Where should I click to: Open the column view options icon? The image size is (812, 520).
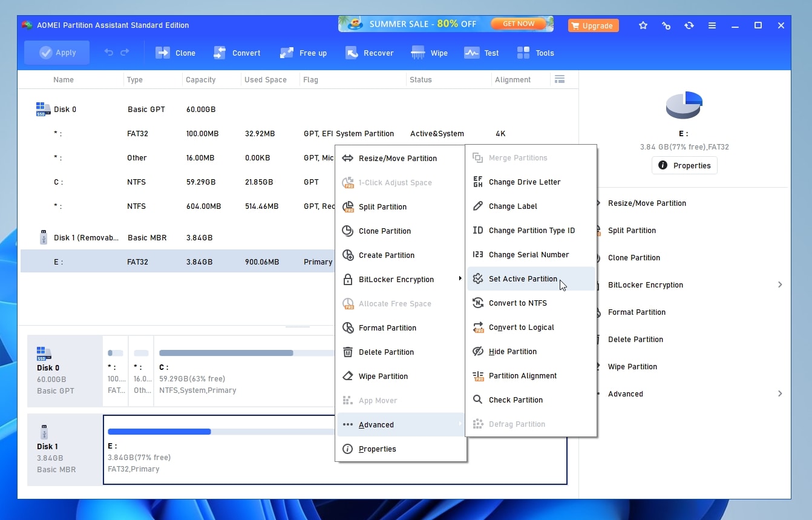click(x=559, y=79)
